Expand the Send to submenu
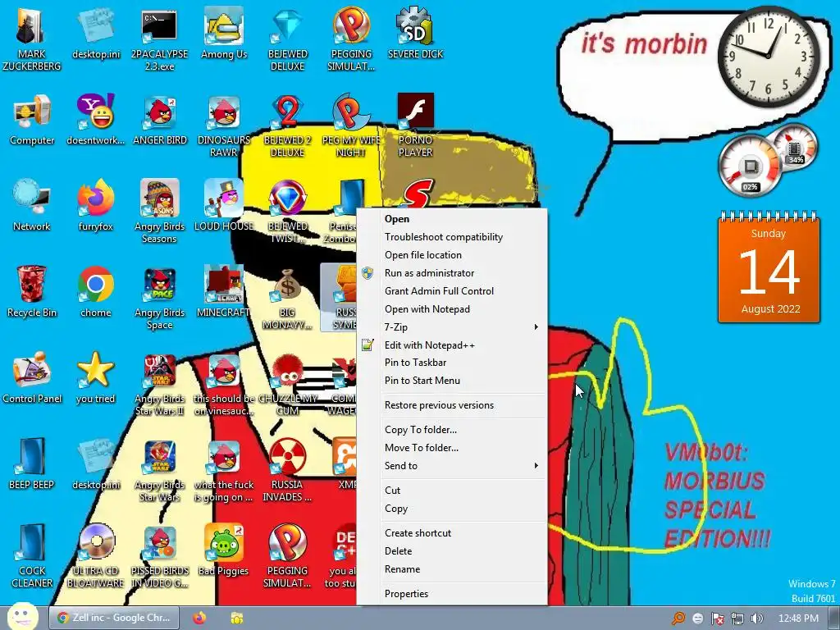Image resolution: width=840 pixels, height=630 pixels. (452, 466)
